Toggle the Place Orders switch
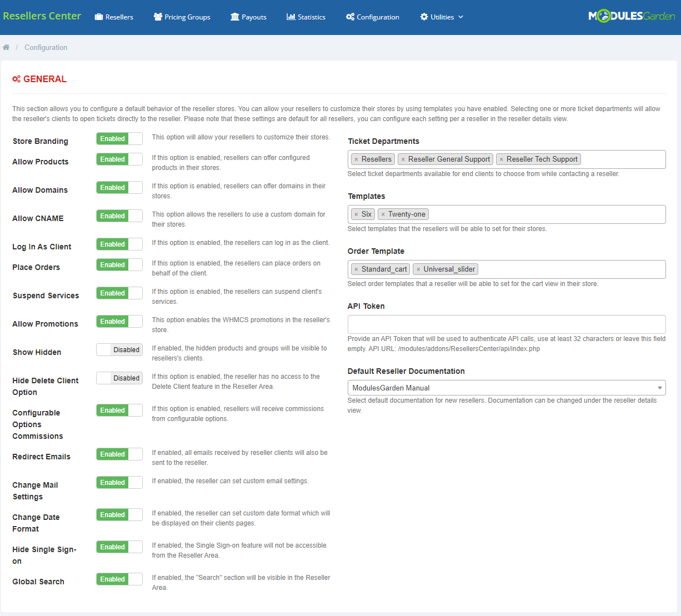Screen dimensions: 681x616 click(119, 265)
